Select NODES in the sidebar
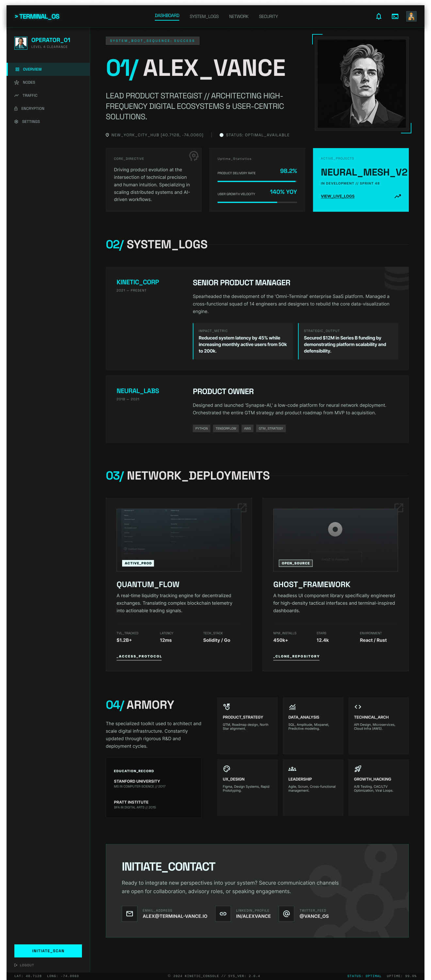This screenshot has height=980, width=431. pyautogui.click(x=28, y=83)
